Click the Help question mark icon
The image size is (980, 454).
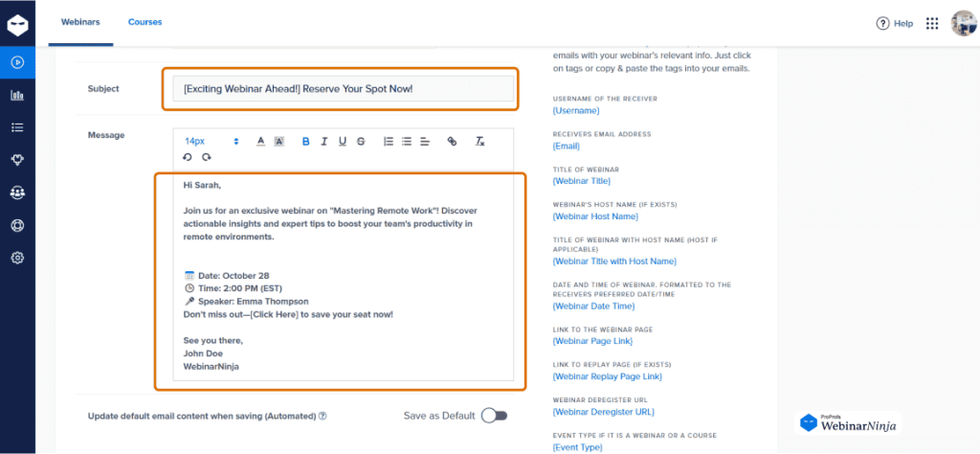point(882,23)
